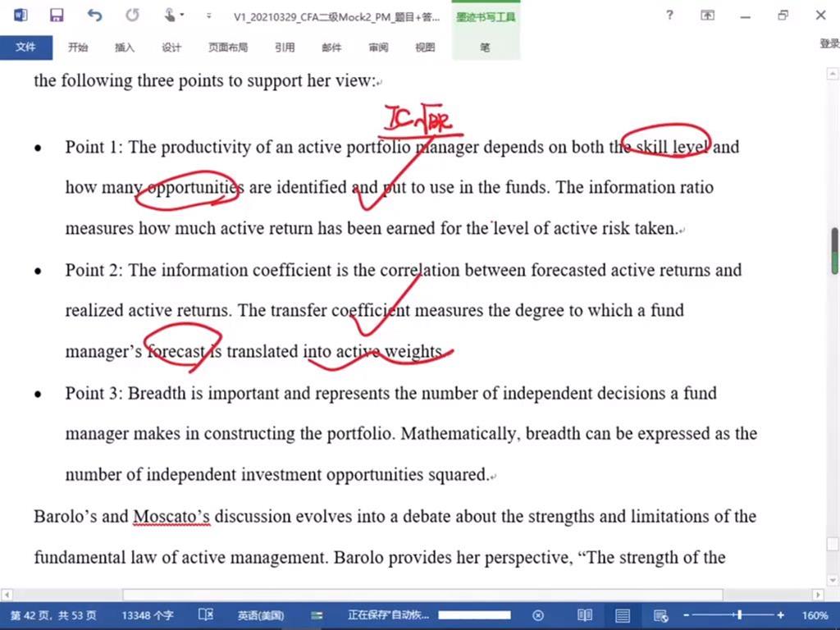Toggle Touch/Mouse mode hand icon
This screenshot has width=840, height=630.
[x=170, y=15]
